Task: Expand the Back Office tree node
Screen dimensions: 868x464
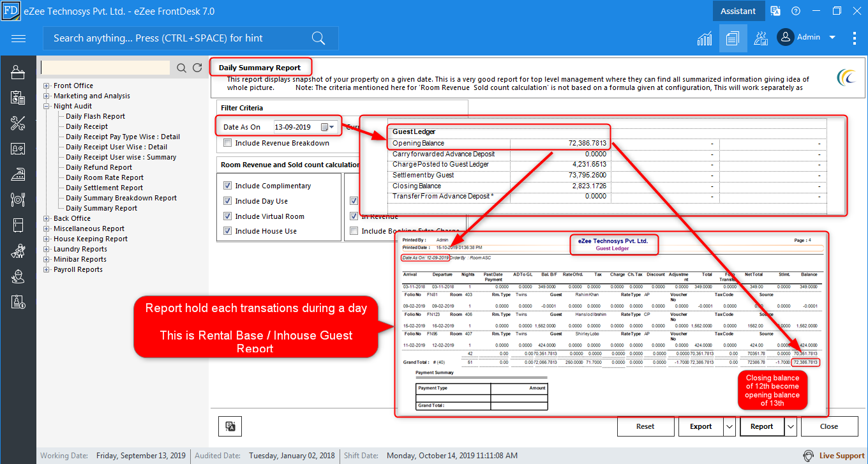Action: [x=47, y=218]
